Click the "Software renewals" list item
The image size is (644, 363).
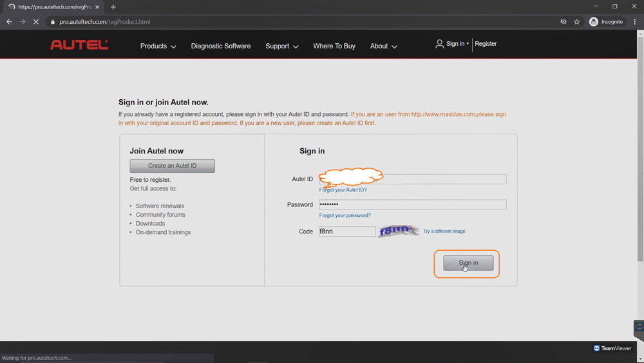(160, 206)
